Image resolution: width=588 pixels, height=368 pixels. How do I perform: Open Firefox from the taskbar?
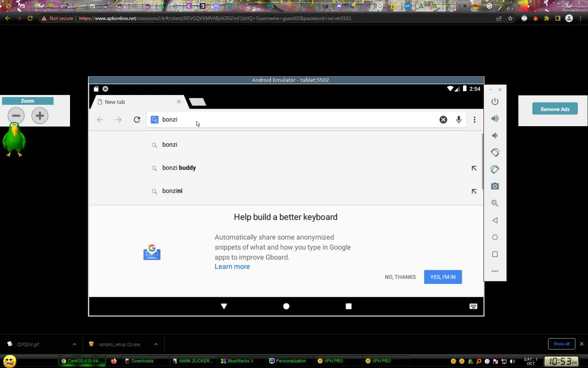point(114,361)
